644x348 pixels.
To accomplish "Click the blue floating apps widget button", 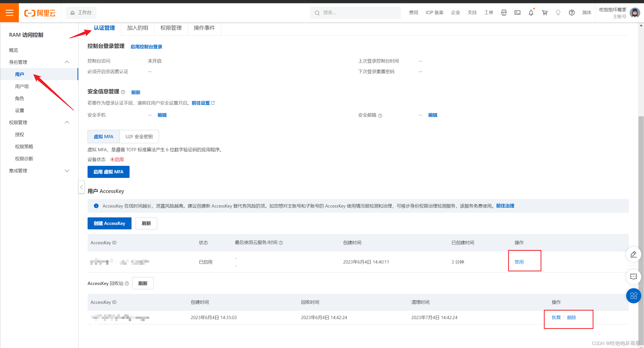I will [634, 296].
